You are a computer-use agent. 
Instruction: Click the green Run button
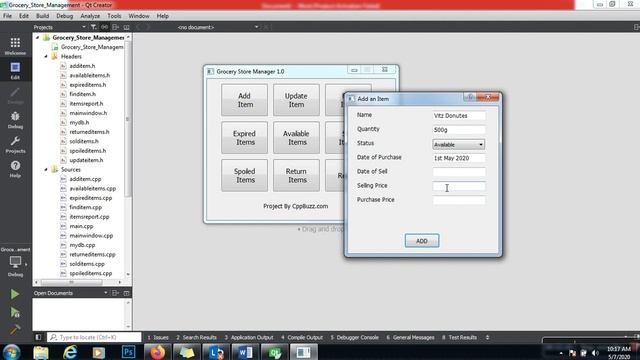pyautogui.click(x=15, y=294)
